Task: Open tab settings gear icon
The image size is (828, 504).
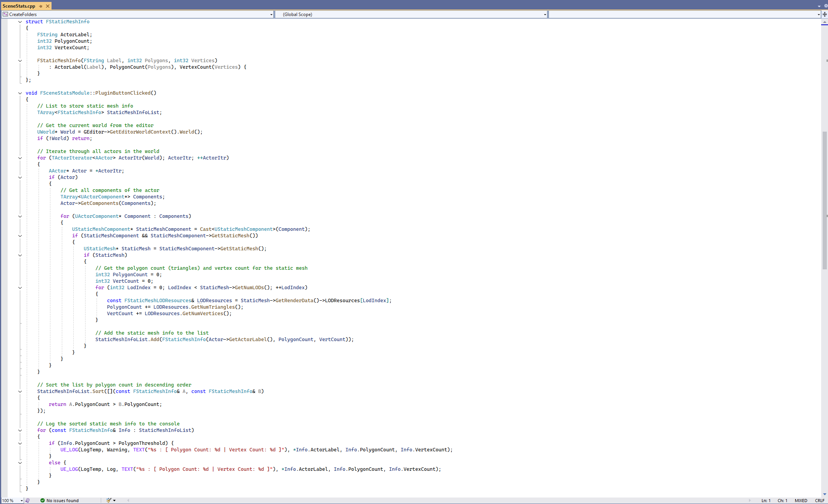Action: click(x=826, y=6)
